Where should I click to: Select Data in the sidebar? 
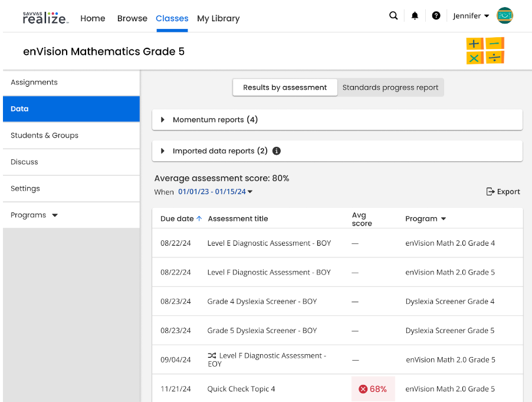(71, 109)
